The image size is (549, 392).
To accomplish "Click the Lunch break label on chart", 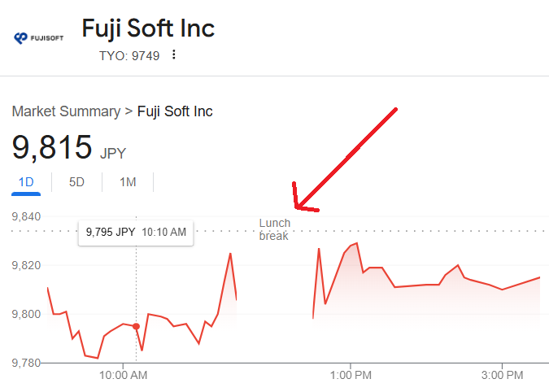I will [x=275, y=229].
